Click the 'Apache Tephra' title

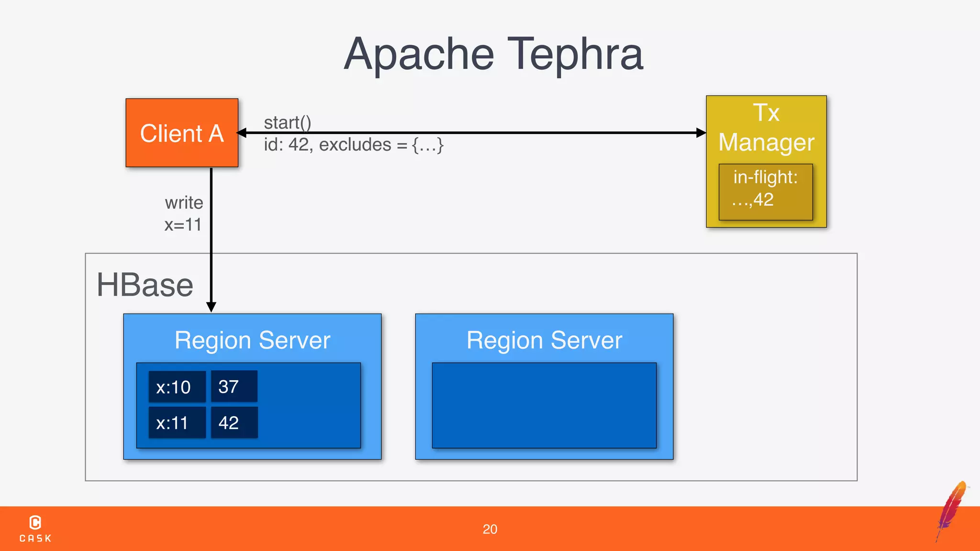click(494, 55)
